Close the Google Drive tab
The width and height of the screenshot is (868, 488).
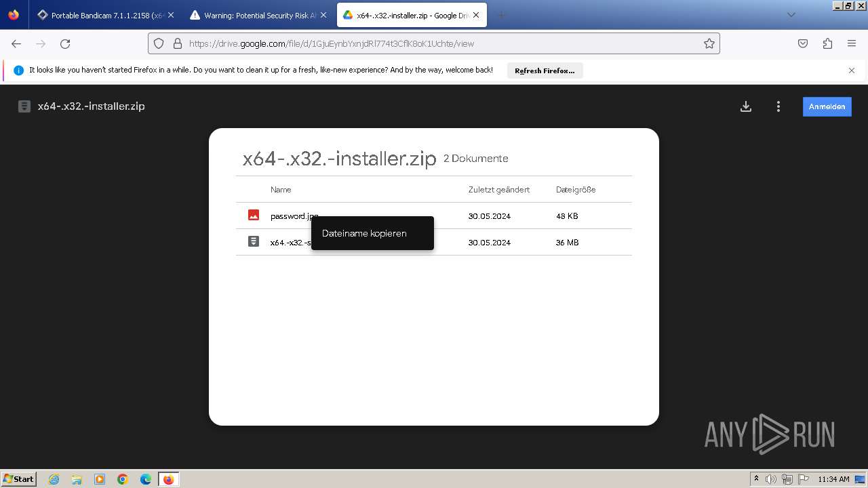(476, 15)
